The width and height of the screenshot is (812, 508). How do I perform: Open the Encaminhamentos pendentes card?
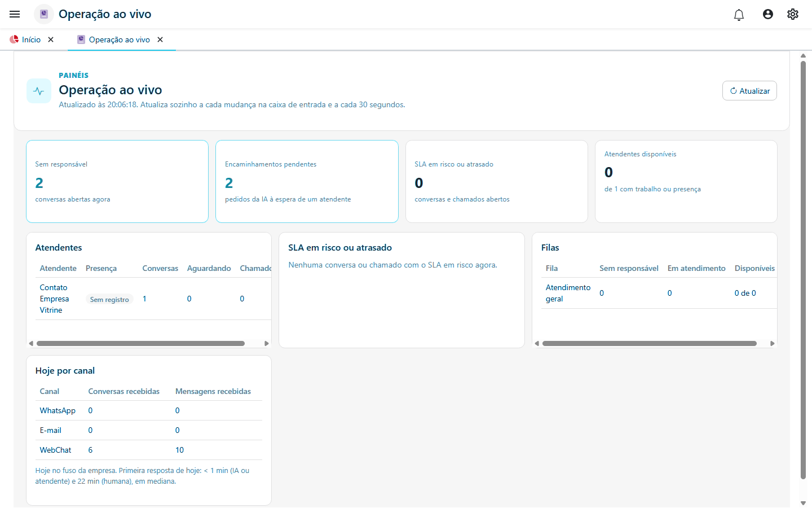tap(307, 181)
